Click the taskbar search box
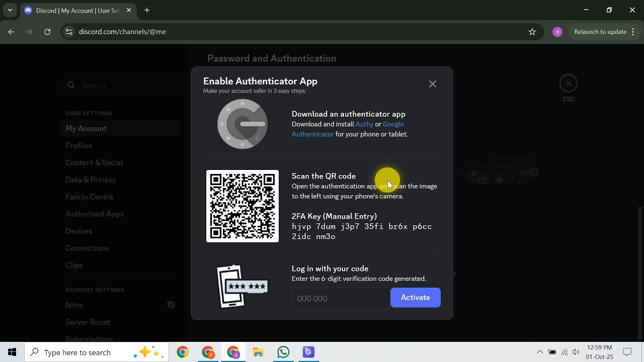 (x=96, y=352)
